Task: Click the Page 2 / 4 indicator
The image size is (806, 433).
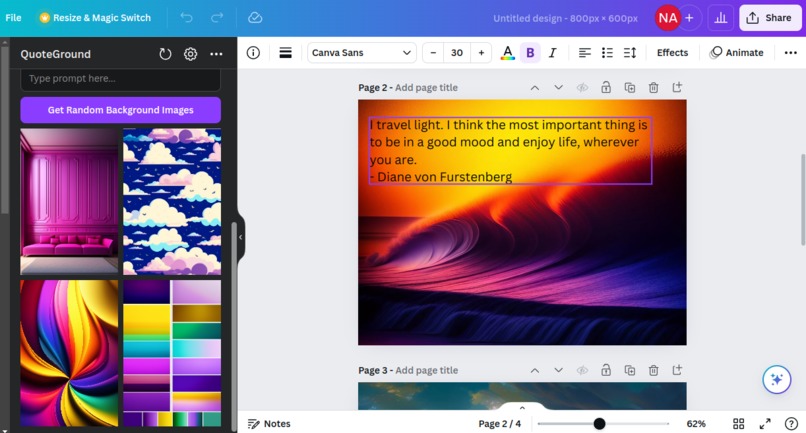Action: 499,424
